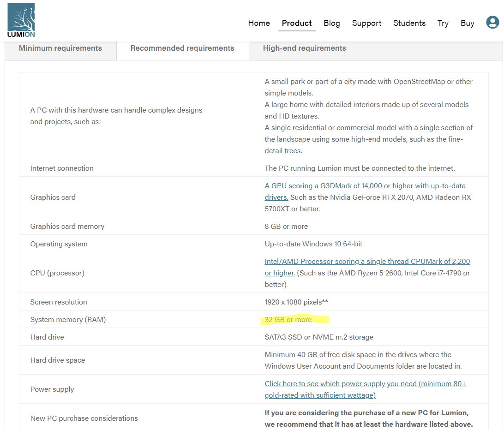Click 'The PC running Lumion must be connected' text
The width and height of the screenshot is (504, 430).
click(360, 168)
